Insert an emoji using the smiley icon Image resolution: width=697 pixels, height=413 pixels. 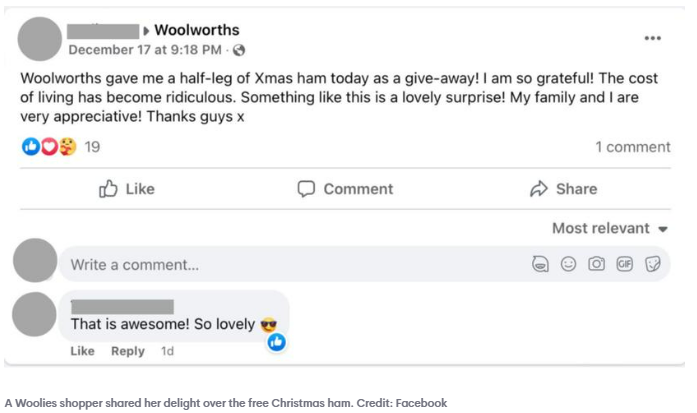(x=569, y=265)
